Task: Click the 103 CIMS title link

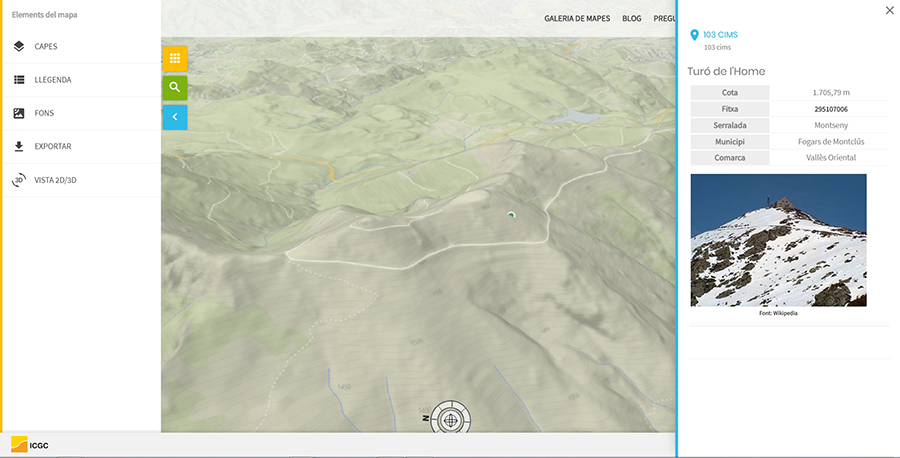Action: click(720, 35)
